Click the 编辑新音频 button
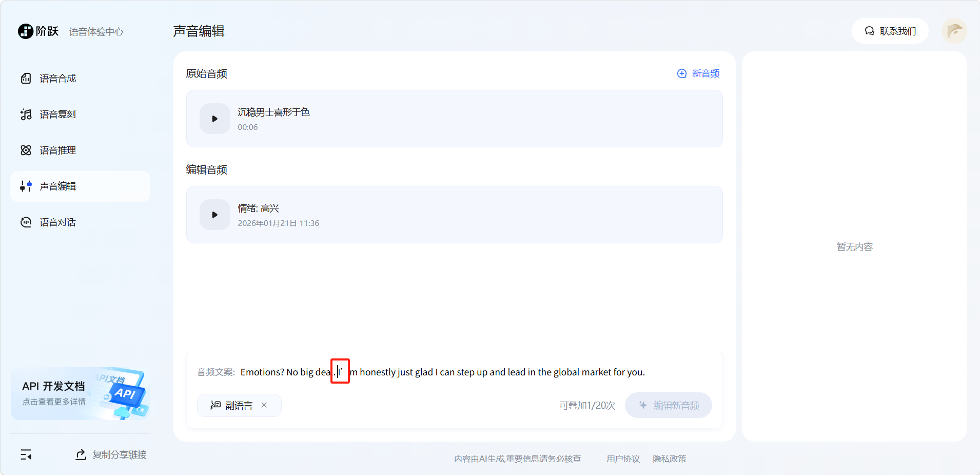The height and width of the screenshot is (475, 980). [668, 405]
